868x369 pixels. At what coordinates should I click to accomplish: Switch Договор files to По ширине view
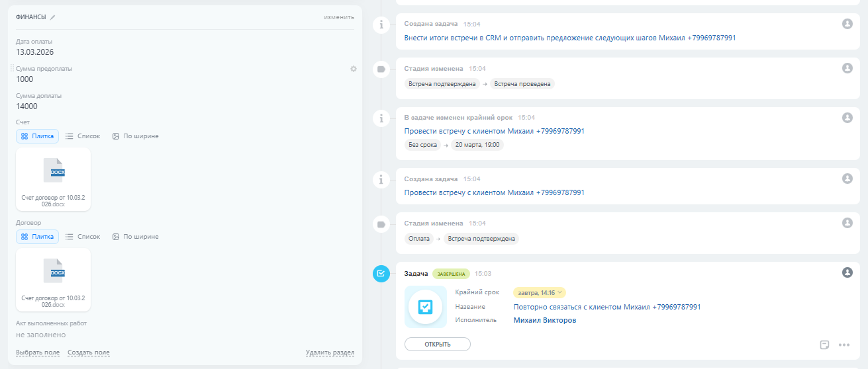coord(135,237)
